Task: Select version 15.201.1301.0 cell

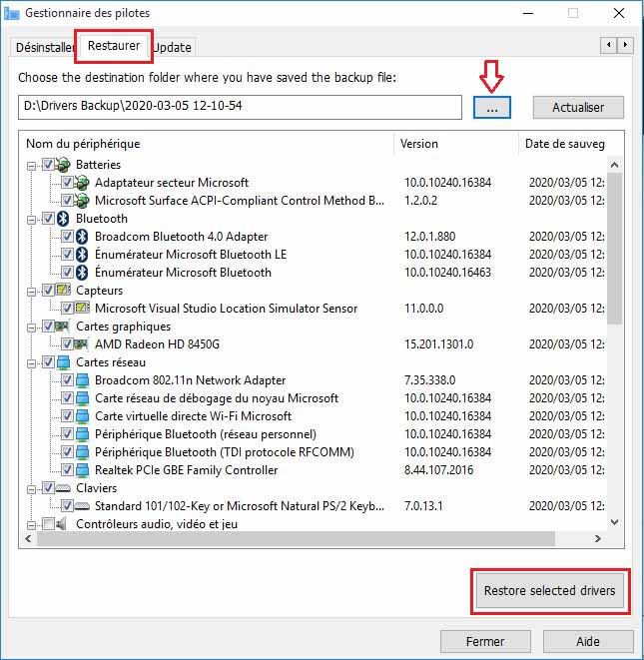Action: [x=438, y=344]
